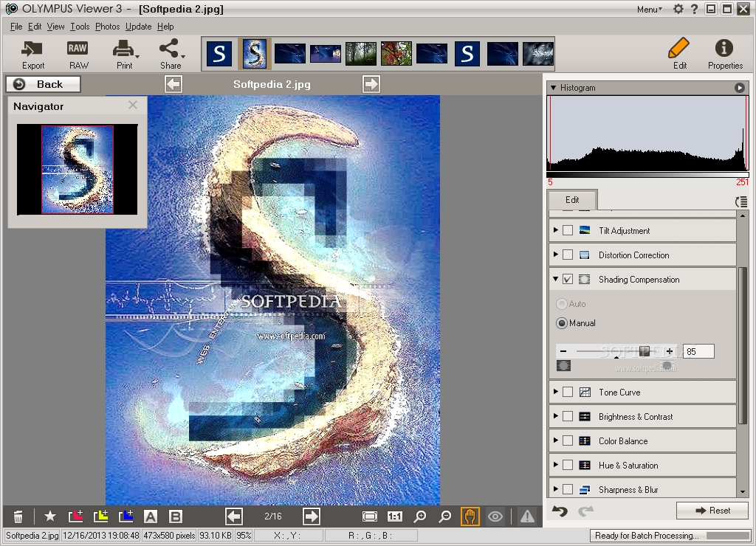
Task: Open the File menu
Action: click(16, 27)
